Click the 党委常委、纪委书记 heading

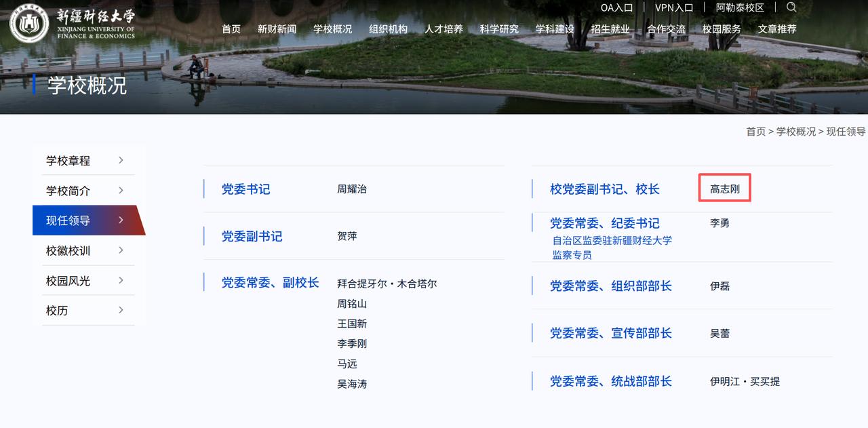click(605, 223)
